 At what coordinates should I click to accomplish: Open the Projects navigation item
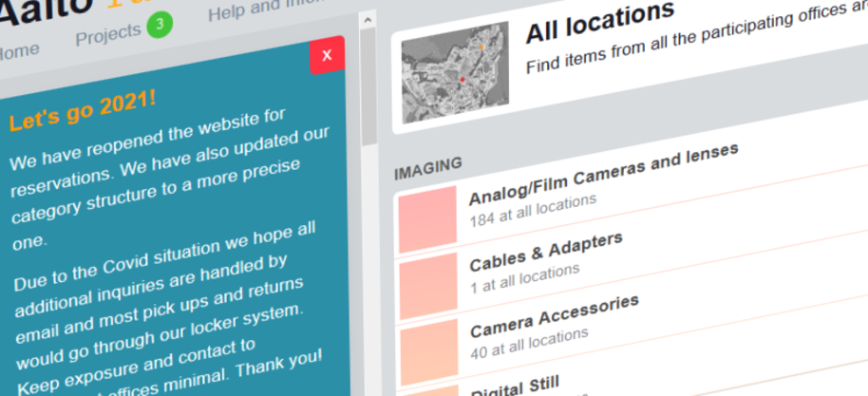coord(107,36)
